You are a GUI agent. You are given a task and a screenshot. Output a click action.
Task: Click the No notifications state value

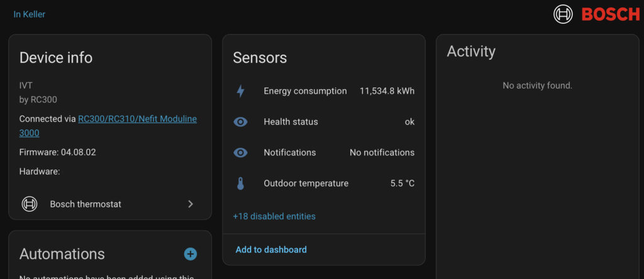coord(382,153)
